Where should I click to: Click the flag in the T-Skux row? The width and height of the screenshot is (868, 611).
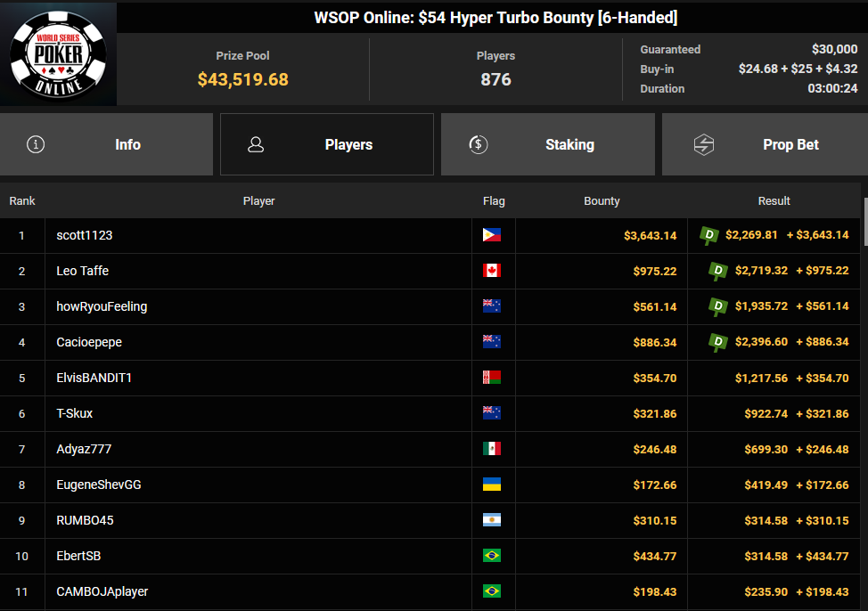(492, 413)
